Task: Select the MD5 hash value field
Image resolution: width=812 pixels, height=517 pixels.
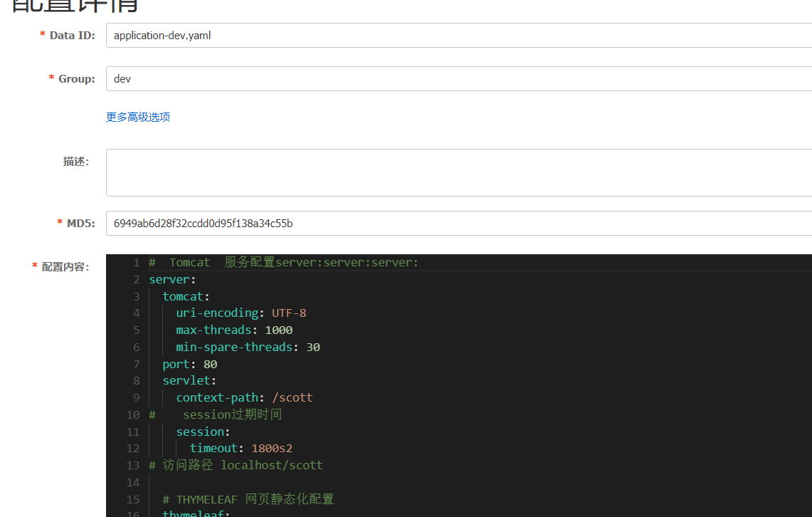Action: click(285, 223)
